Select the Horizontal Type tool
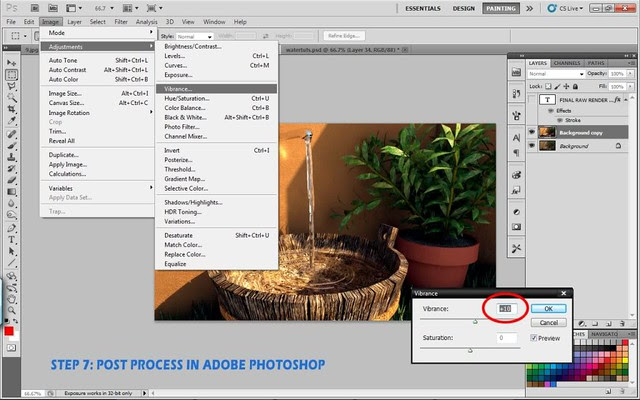This screenshot has width=640, height=400. click(x=11, y=240)
